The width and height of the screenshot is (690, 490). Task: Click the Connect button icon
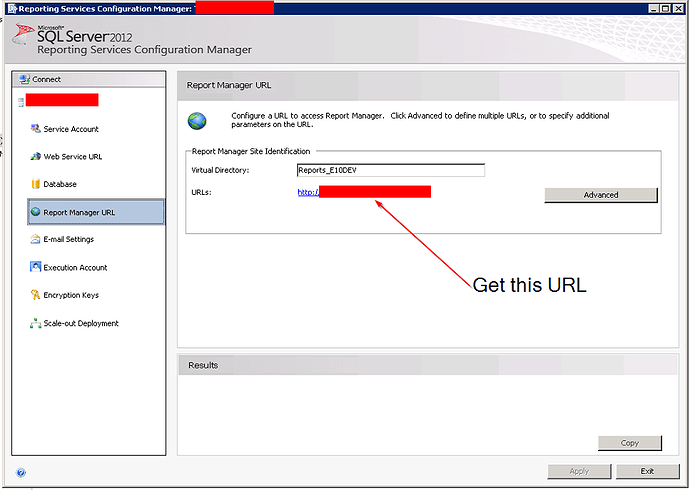coord(24,79)
